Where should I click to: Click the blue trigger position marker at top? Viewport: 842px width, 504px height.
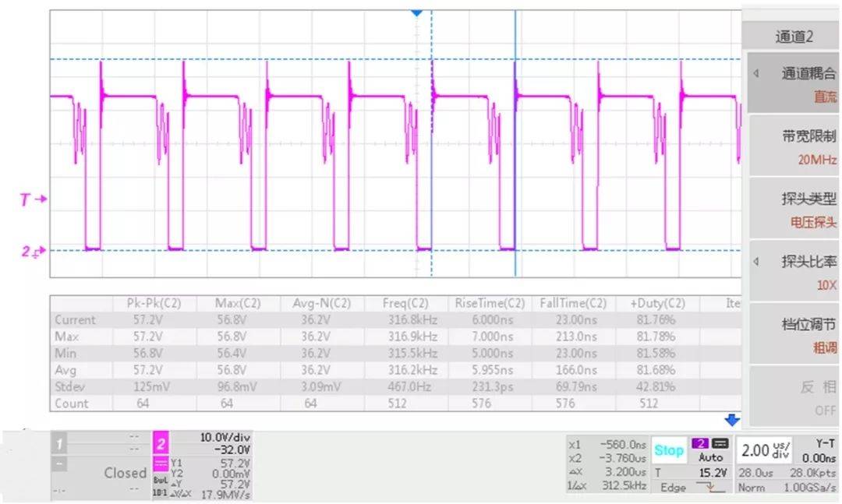416,13
